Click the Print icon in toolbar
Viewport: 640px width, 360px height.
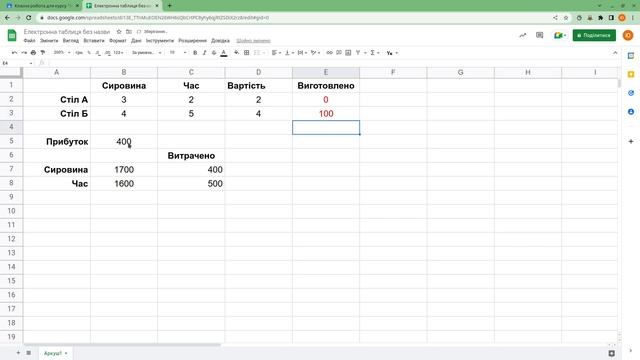pyautogui.click(x=33, y=53)
